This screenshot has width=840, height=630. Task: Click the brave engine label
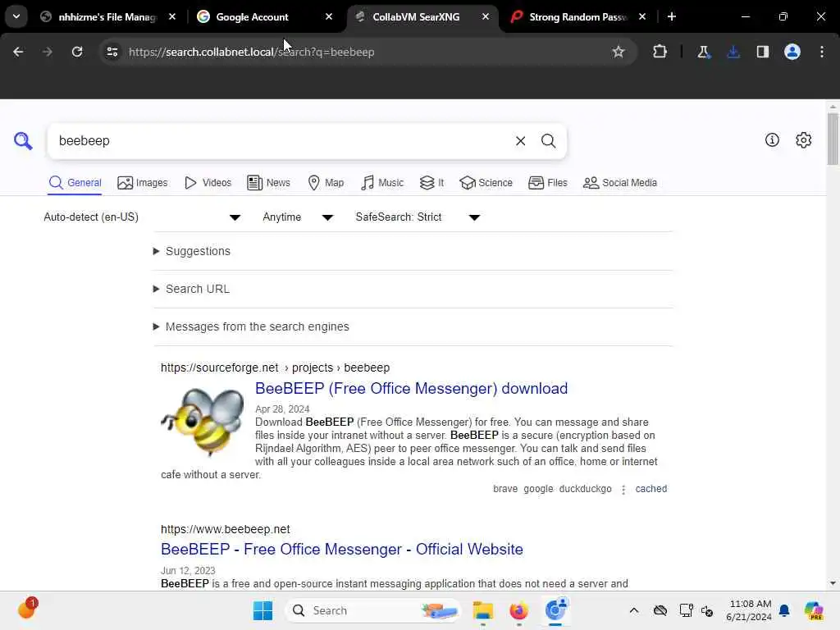coord(505,489)
